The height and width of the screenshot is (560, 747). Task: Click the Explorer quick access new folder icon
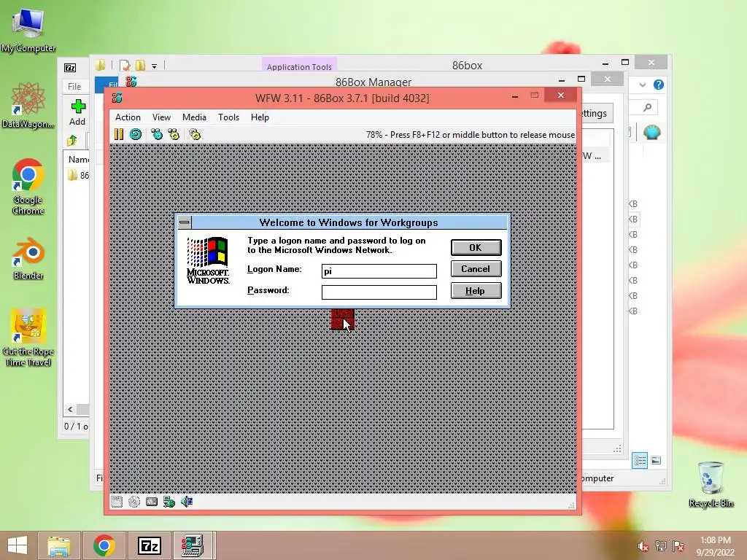tap(141, 65)
